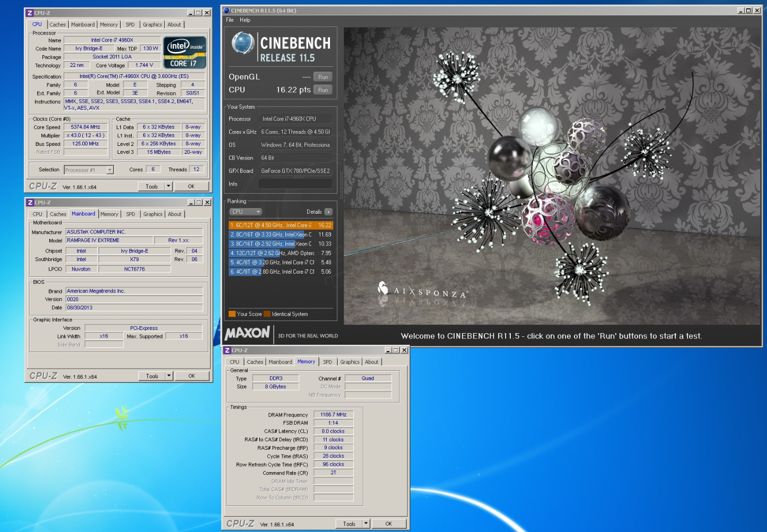
Task: Expand Tools dropdown arrow in Mainboard CPU-Z window
Action: (169, 376)
